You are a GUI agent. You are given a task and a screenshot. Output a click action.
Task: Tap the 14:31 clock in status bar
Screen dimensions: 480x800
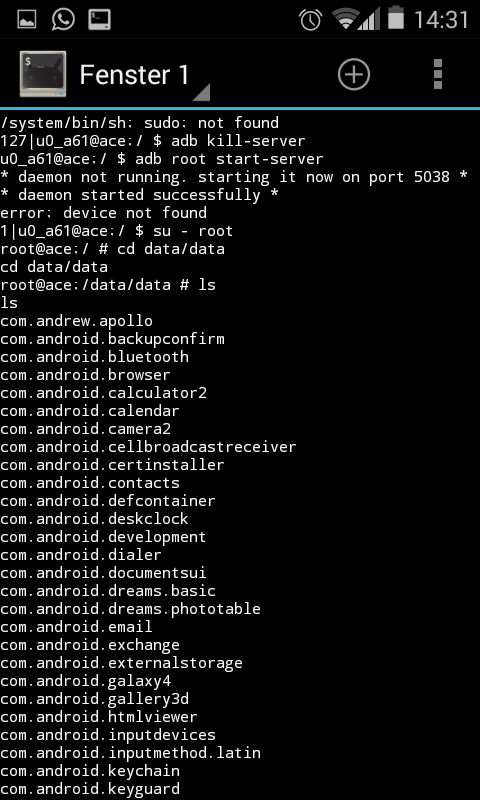(x=441, y=20)
